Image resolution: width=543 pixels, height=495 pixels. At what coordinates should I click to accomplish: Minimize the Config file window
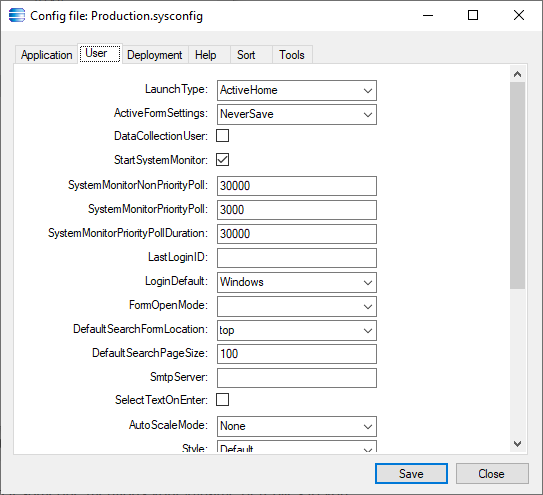(428, 15)
